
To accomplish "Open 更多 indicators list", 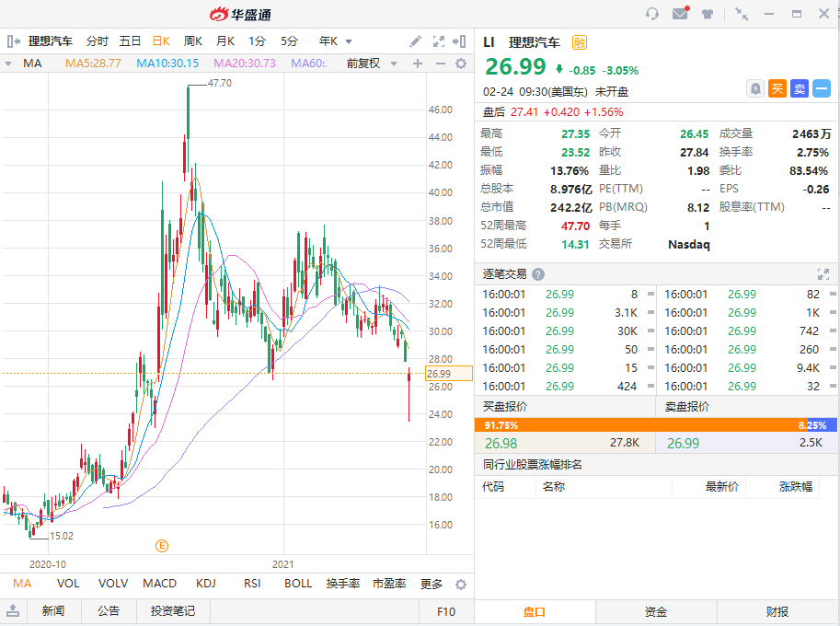I will 432,584.
